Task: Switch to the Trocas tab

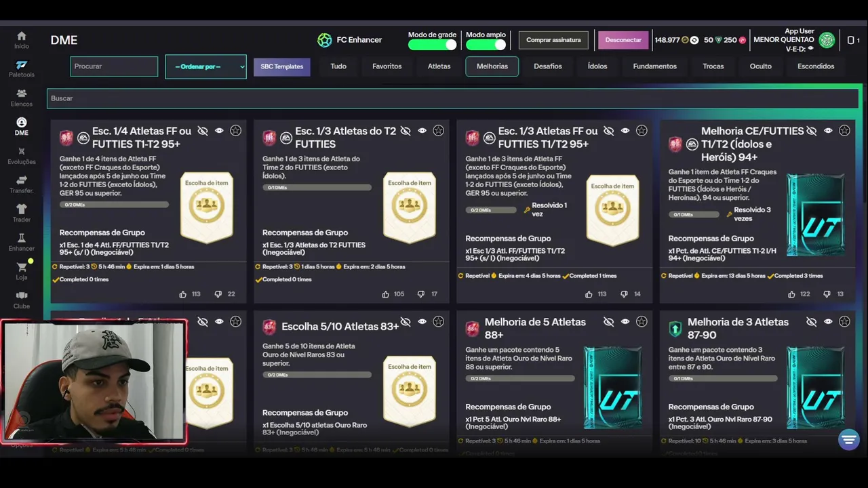Action: (713, 66)
